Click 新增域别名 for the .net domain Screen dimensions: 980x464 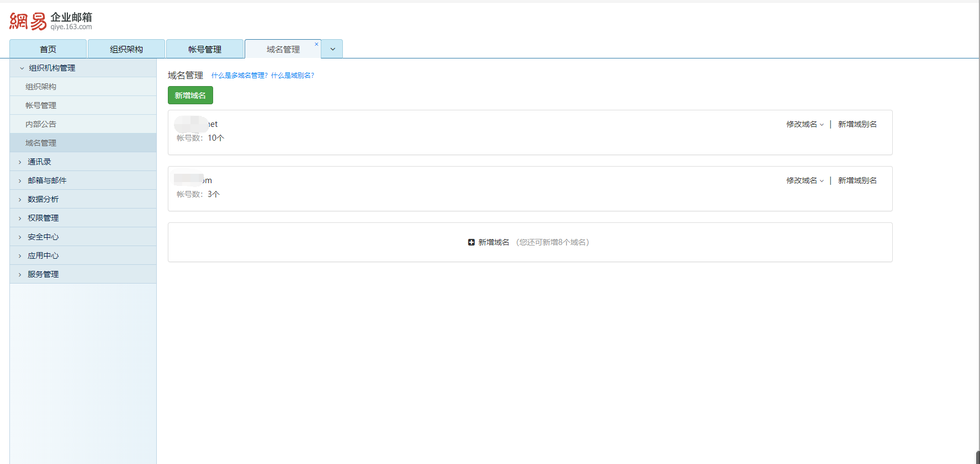857,125
